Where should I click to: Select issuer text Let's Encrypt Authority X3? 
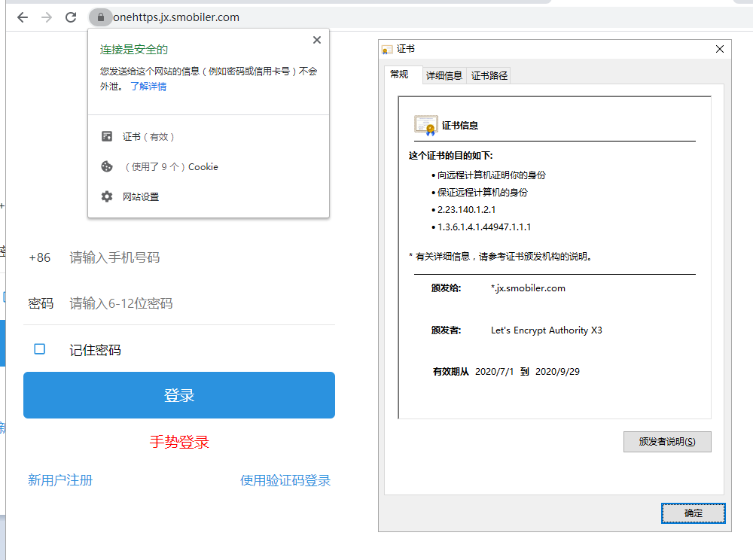(546, 330)
